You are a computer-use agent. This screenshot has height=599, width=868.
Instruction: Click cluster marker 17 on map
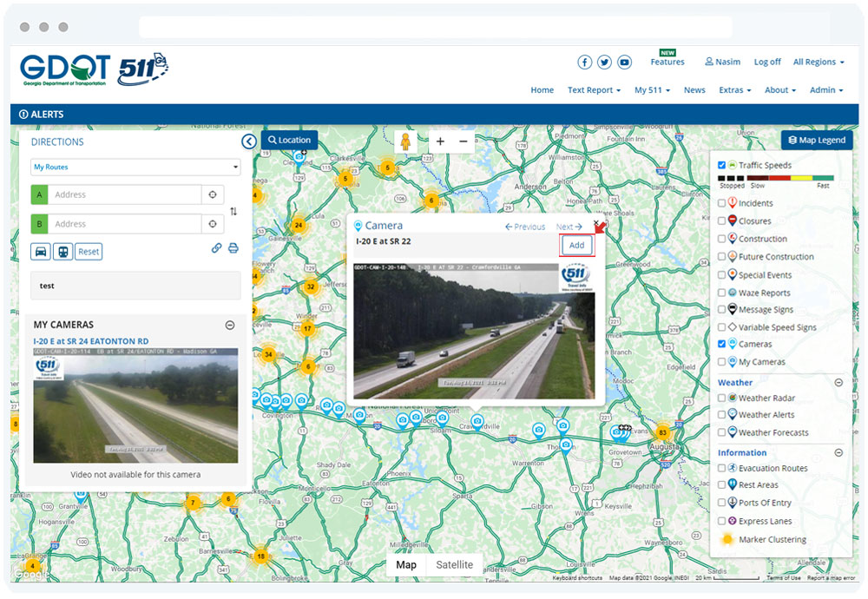coord(307,329)
